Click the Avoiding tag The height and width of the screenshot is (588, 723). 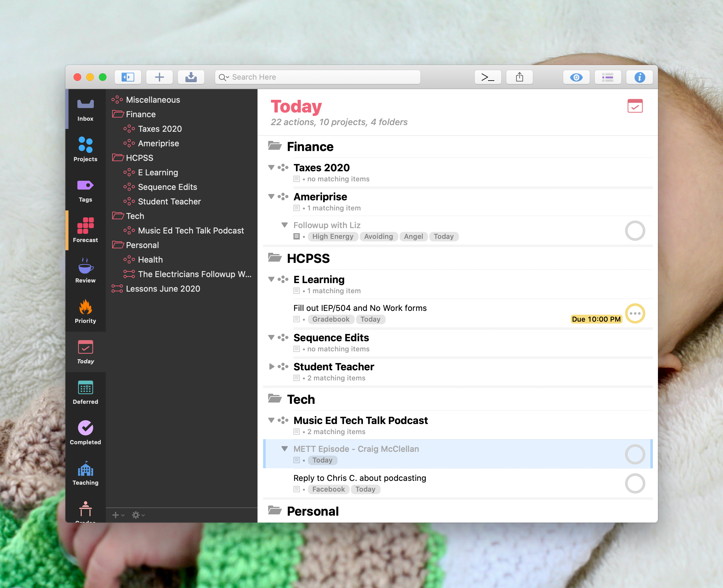pos(379,236)
